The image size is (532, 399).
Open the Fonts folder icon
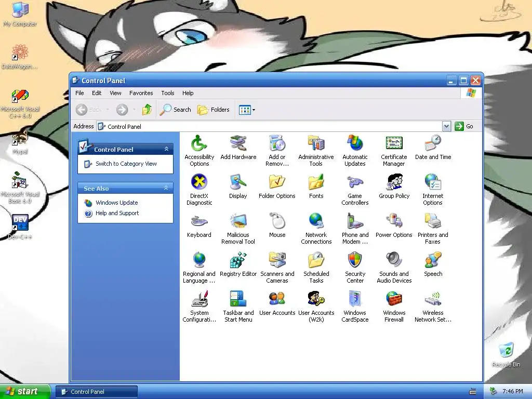(x=316, y=182)
